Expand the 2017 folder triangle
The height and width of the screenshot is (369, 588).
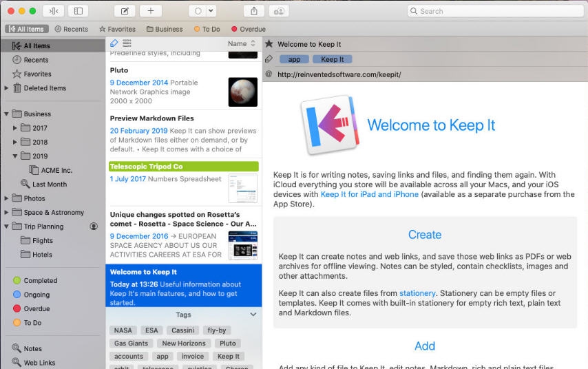(x=15, y=128)
